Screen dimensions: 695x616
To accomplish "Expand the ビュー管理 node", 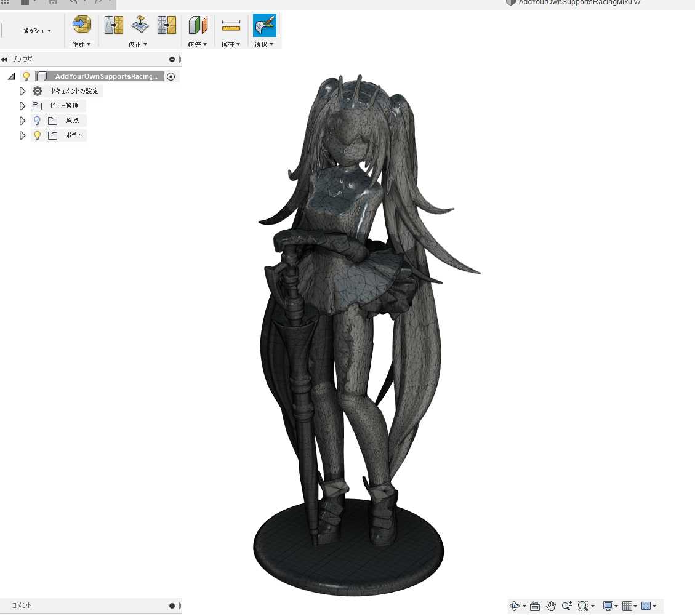I will (x=22, y=106).
